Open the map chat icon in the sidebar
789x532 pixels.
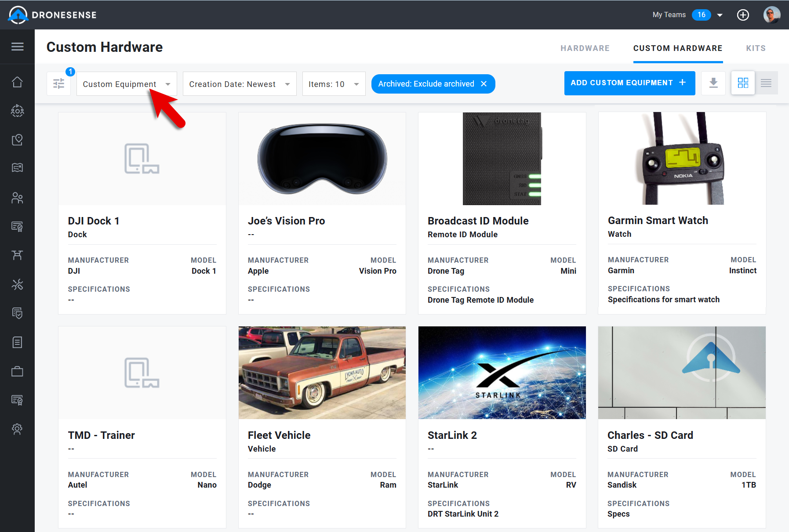(17, 168)
